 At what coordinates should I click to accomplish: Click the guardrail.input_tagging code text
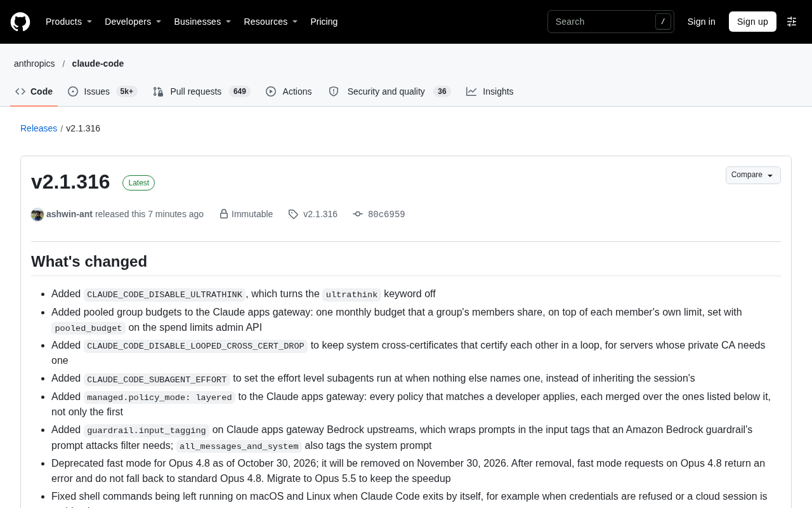147,431
